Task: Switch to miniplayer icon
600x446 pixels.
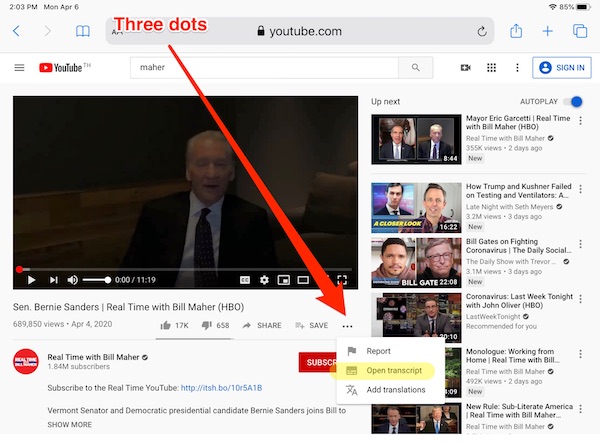Action: click(x=284, y=280)
